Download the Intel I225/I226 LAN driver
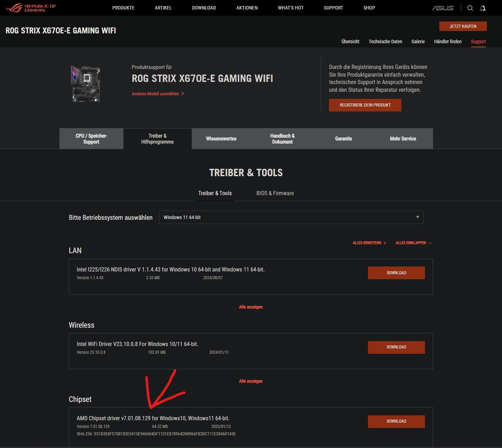 click(396, 273)
